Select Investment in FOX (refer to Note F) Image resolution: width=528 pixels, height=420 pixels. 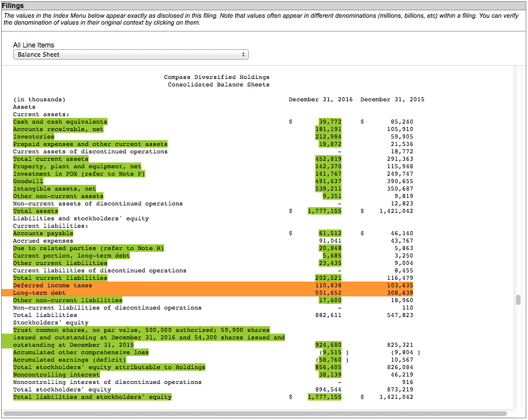point(79,174)
